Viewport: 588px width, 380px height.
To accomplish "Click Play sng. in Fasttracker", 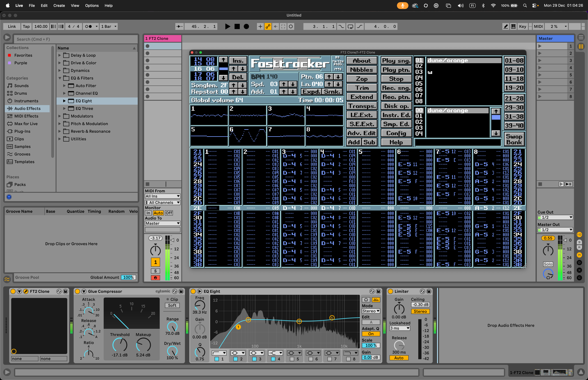I will click(x=396, y=61).
